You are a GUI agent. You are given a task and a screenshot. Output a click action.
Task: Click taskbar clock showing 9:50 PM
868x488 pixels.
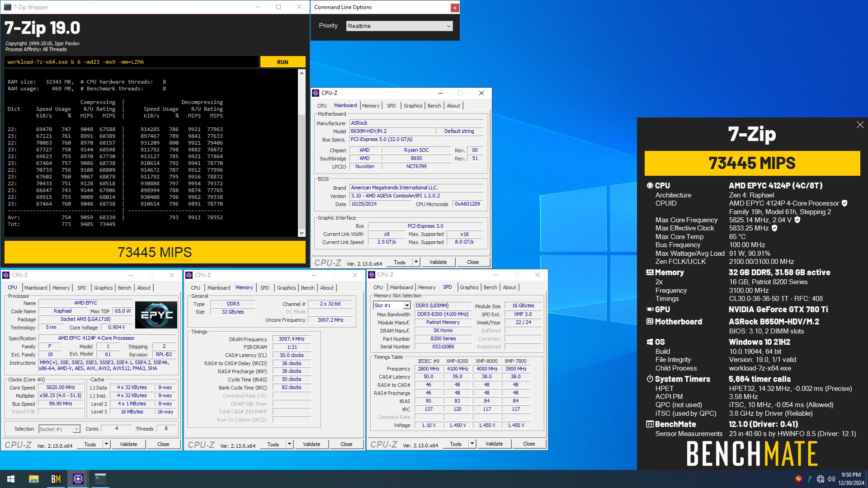[851, 479]
